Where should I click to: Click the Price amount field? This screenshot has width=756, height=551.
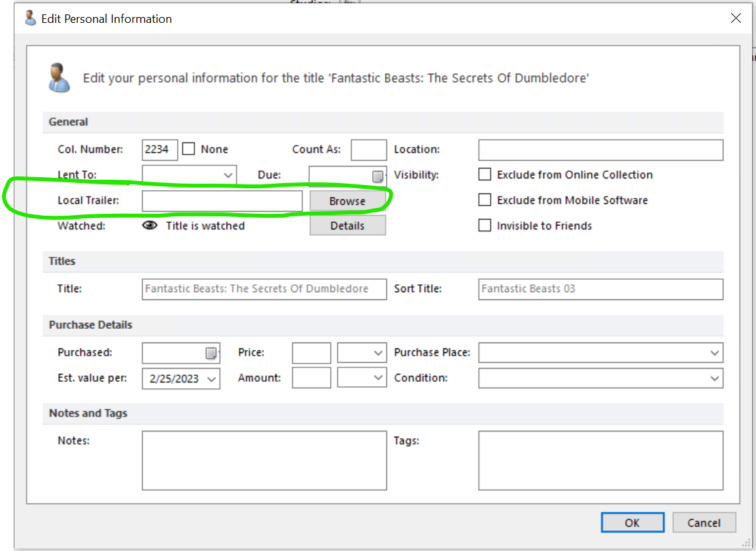click(311, 353)
